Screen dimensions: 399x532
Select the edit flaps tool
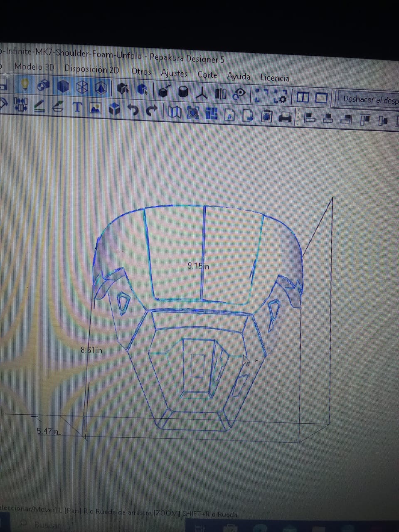(58, 106)
